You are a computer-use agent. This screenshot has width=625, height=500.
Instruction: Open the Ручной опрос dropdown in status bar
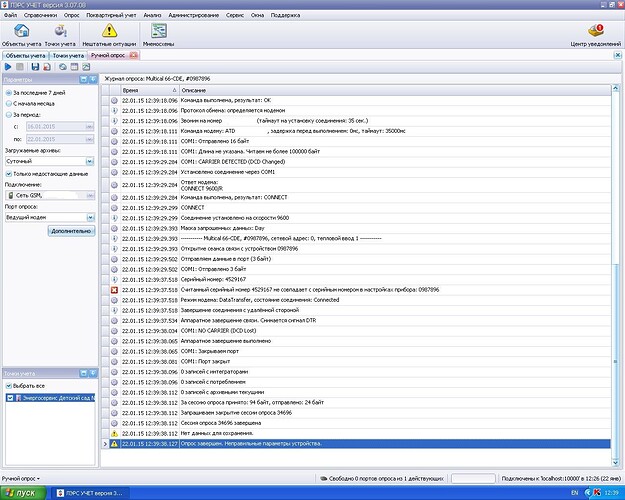[x=21, y=478]
